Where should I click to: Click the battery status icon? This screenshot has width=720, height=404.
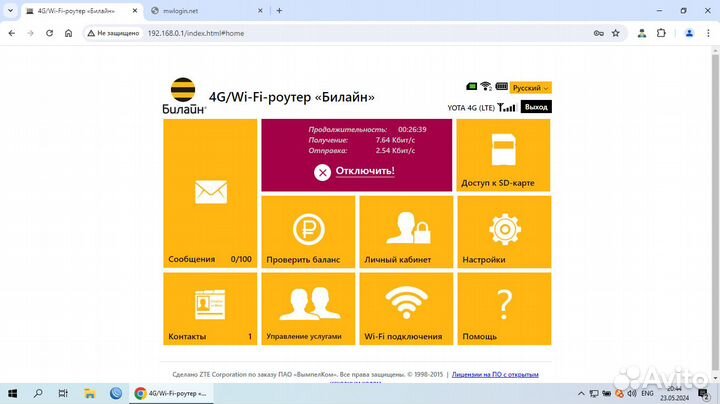501,86
